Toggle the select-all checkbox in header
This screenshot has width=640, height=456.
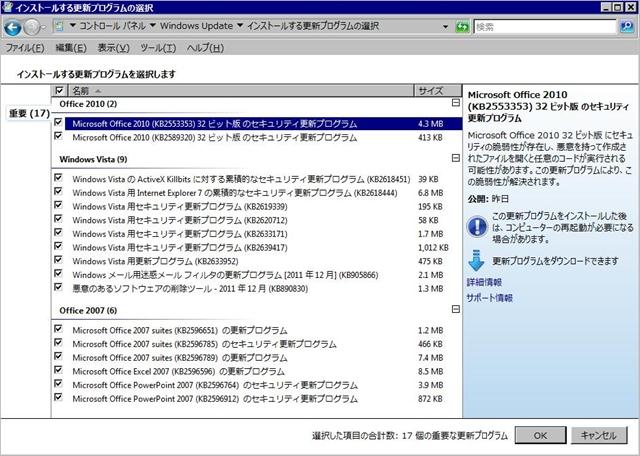pos(59,90)
